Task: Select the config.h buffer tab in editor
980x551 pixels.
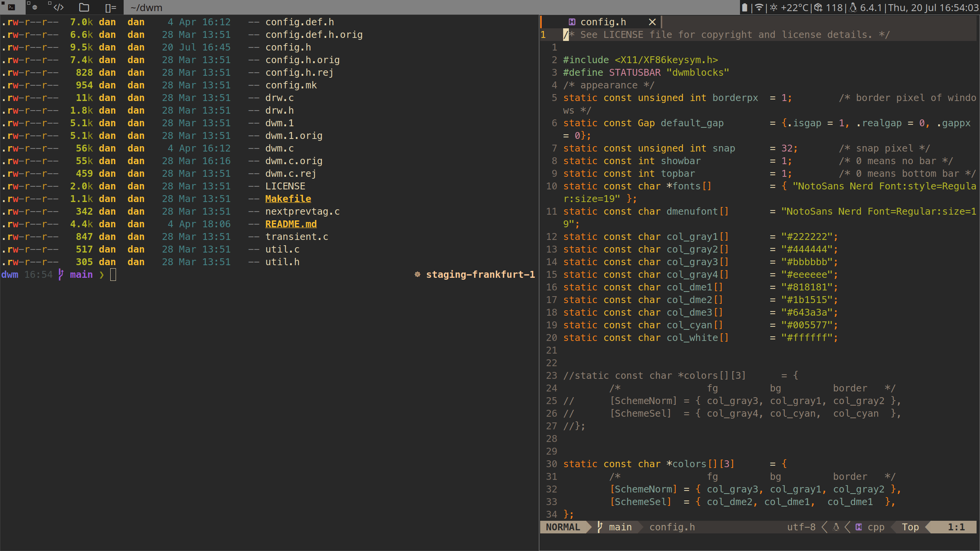Action: 603,22
